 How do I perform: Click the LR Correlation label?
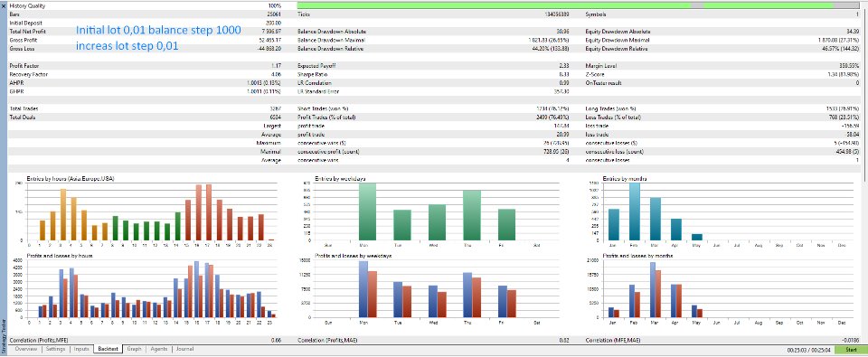(315, 83)
